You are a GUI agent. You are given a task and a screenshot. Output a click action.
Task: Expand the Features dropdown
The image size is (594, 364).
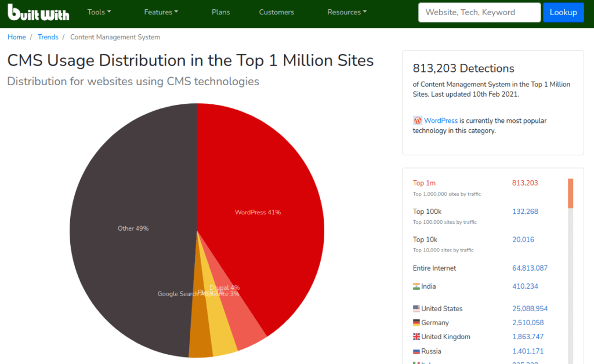click(161, 12)
